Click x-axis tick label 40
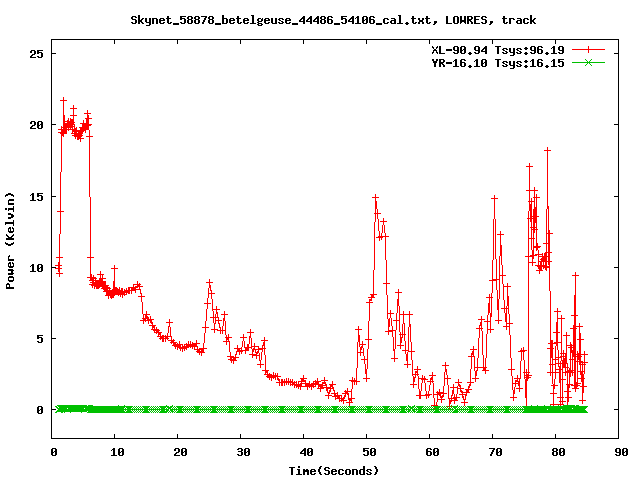Screen dimensions: 640x480 (x=306, y=452)
